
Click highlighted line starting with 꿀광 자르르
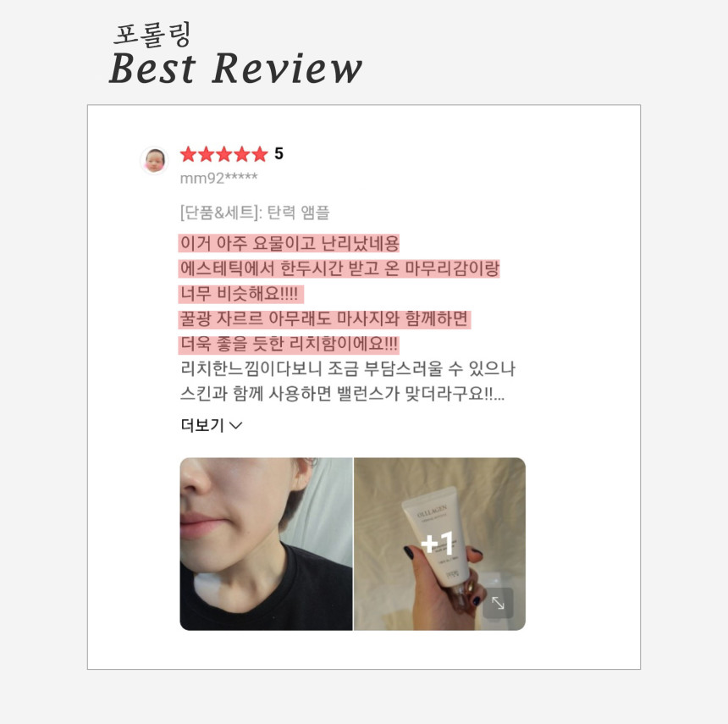[x=324, y=319]
